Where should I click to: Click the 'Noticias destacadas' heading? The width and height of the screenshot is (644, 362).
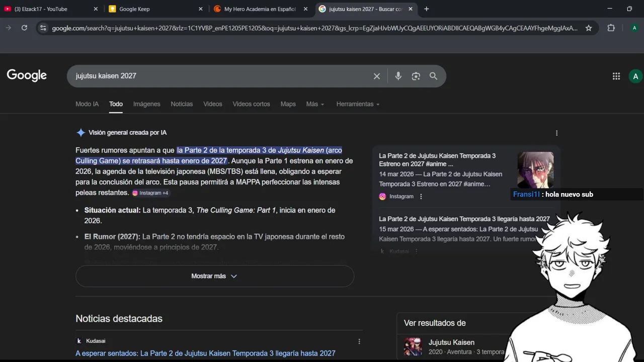(x=119, y=318)
